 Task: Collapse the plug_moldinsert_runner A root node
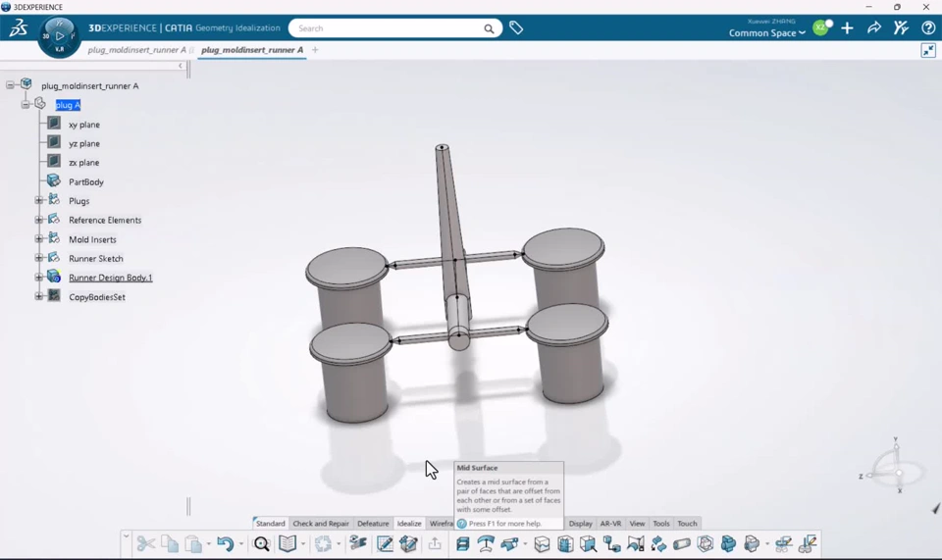(10, 85)
